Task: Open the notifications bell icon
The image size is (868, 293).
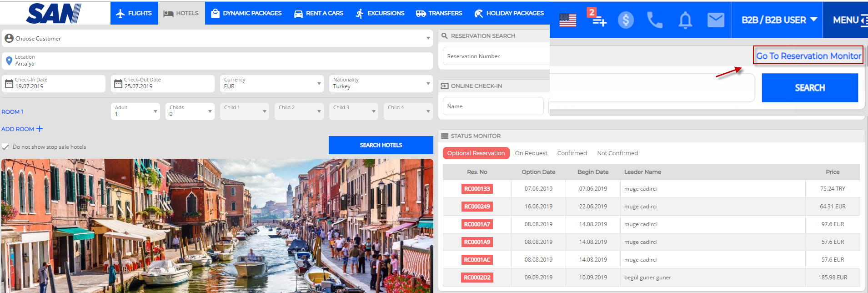Action: pos(685,20)
